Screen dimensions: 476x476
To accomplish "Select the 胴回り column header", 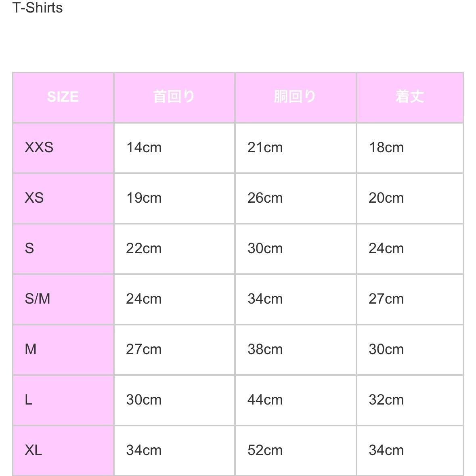I will coord(295,97).
